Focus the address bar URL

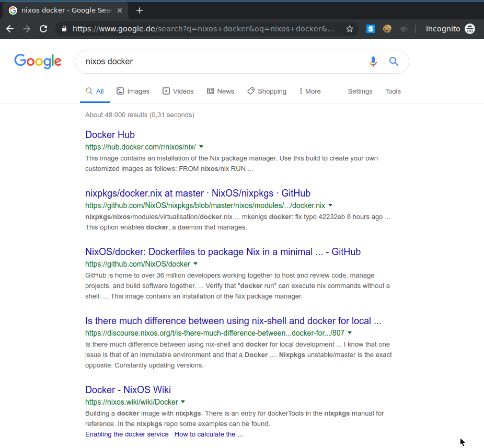pos(203,29)
